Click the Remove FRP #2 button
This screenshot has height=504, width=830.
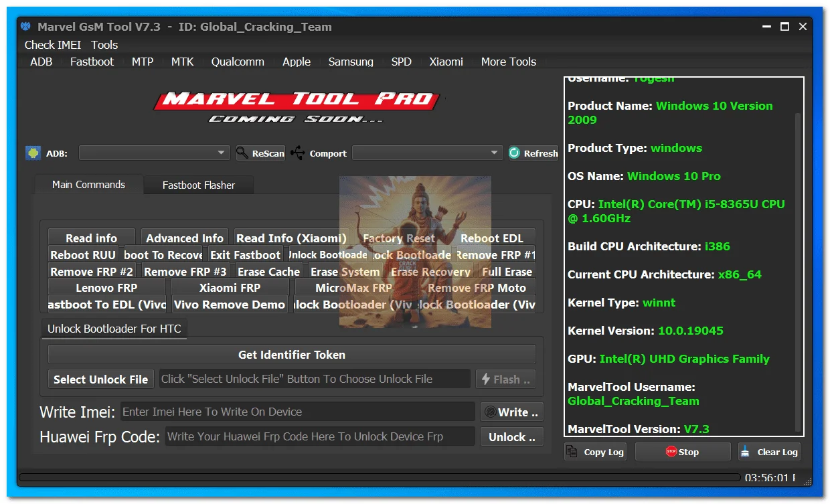92,272
